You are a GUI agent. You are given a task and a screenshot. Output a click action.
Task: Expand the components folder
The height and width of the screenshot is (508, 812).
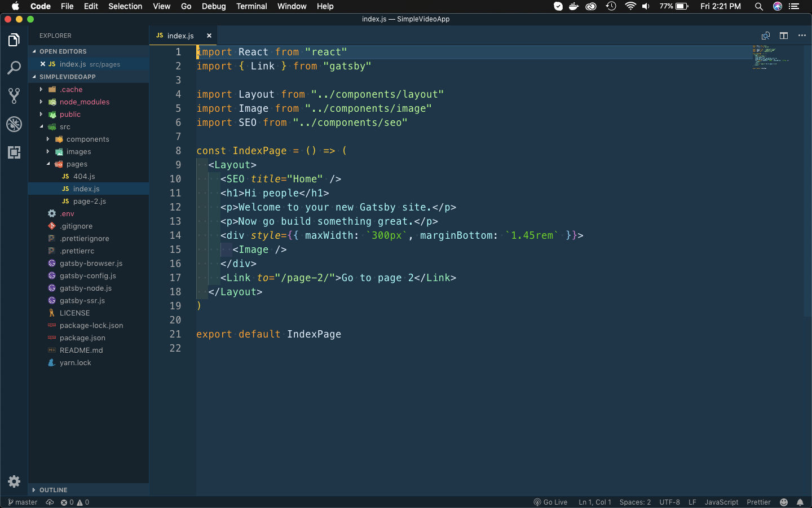[x=87, y=139]
